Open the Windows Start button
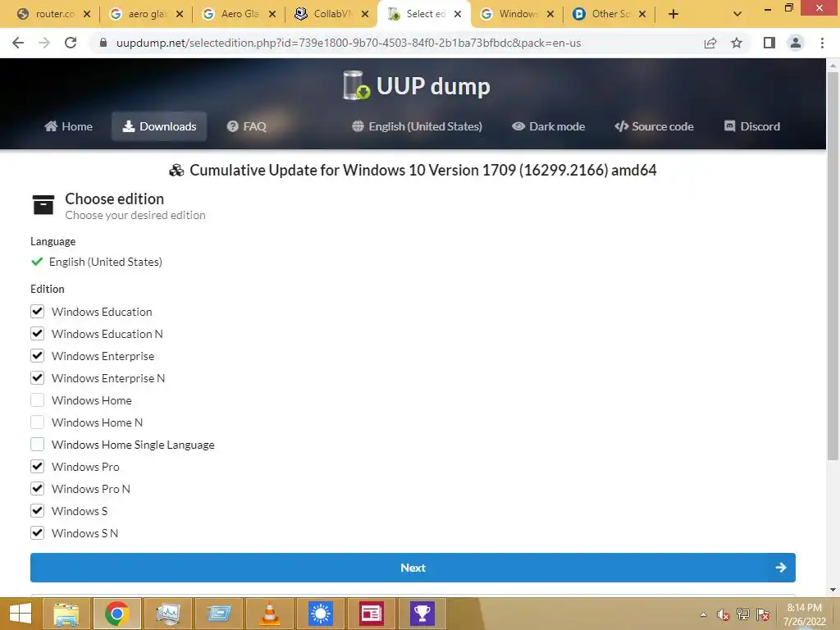 [20, 614]
